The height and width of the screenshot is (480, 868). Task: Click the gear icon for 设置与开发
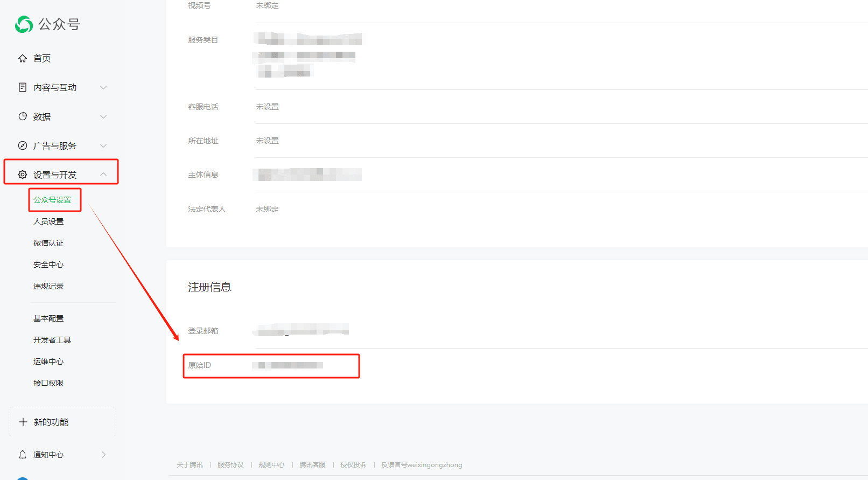[23, 175]
